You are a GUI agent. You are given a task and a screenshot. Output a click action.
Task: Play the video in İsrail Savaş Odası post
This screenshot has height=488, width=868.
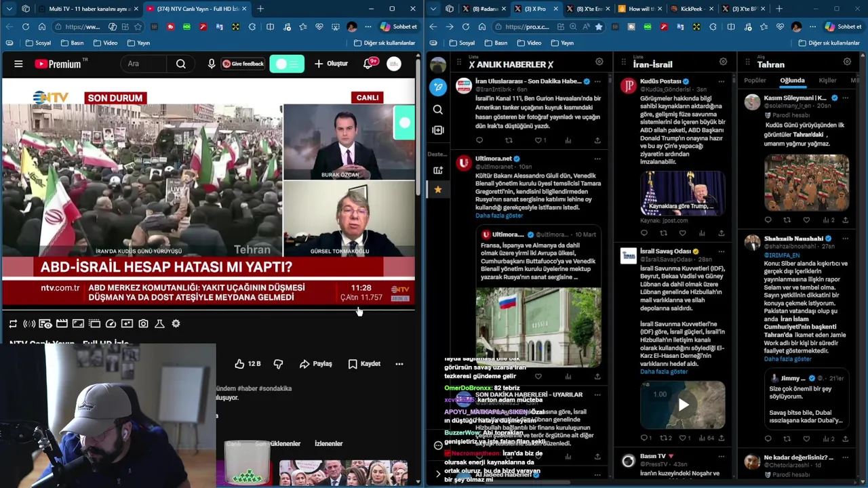[683, 405]
